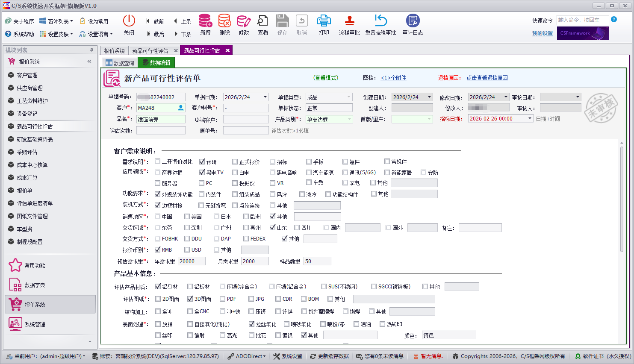Expand the 设置语言 menu
The height and width of the screenshot is (364, 634).
coord(96,34)
